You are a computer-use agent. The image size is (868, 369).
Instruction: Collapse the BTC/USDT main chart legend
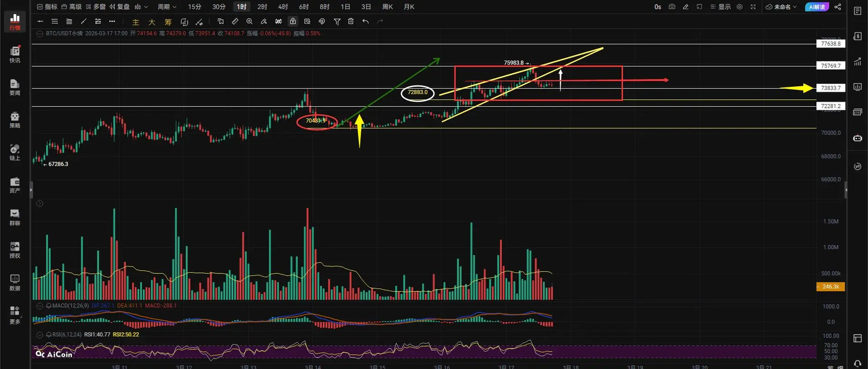click(x=40, y=33)
